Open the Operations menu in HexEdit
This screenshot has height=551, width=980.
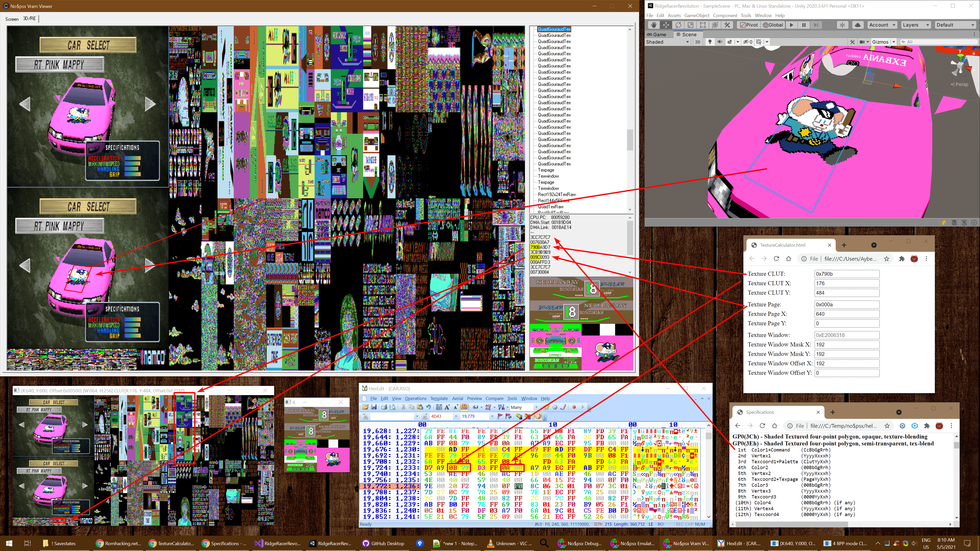click(415, 398)
